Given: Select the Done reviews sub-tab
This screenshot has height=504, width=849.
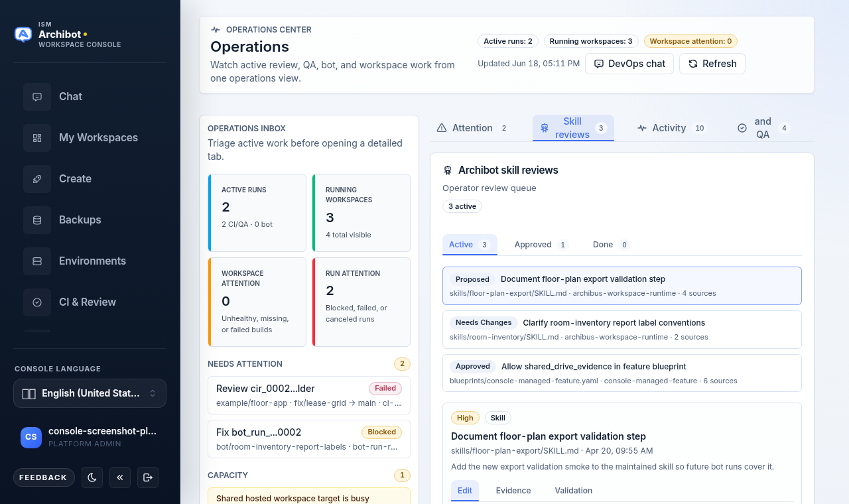Looking at the screenshot, I should point(610,245).
